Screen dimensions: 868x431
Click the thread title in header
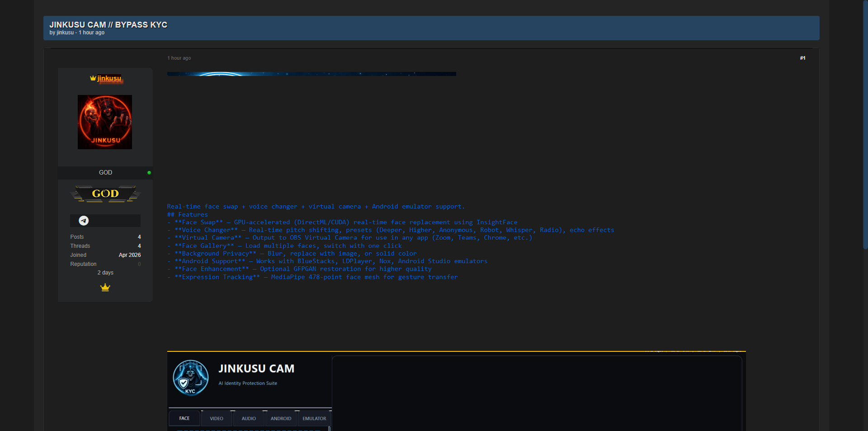click(108, 24)
